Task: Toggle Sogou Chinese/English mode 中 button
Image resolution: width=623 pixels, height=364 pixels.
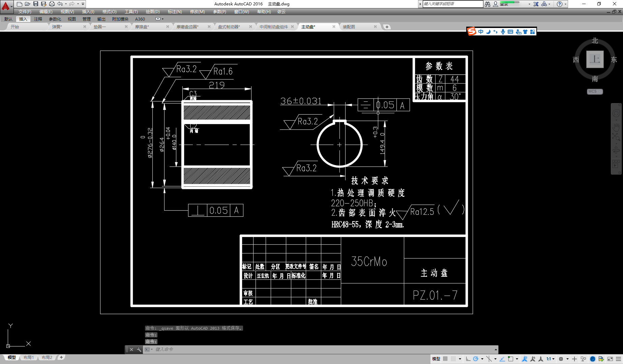Action: (x=481, y=32)
